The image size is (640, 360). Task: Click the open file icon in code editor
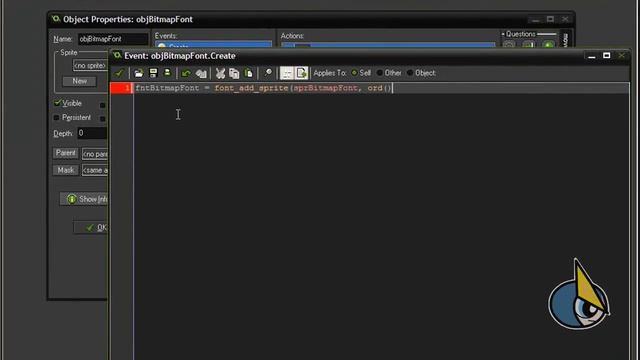139,73
